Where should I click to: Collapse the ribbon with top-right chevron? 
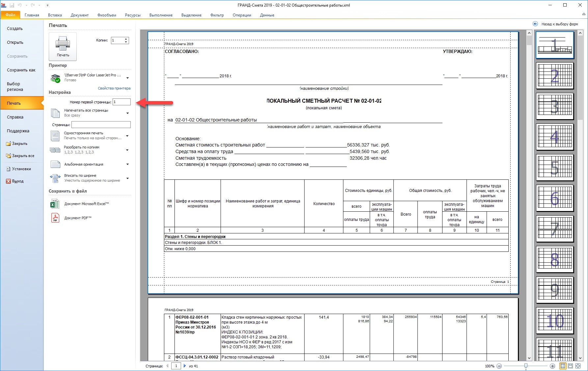[x=584, y=14]
